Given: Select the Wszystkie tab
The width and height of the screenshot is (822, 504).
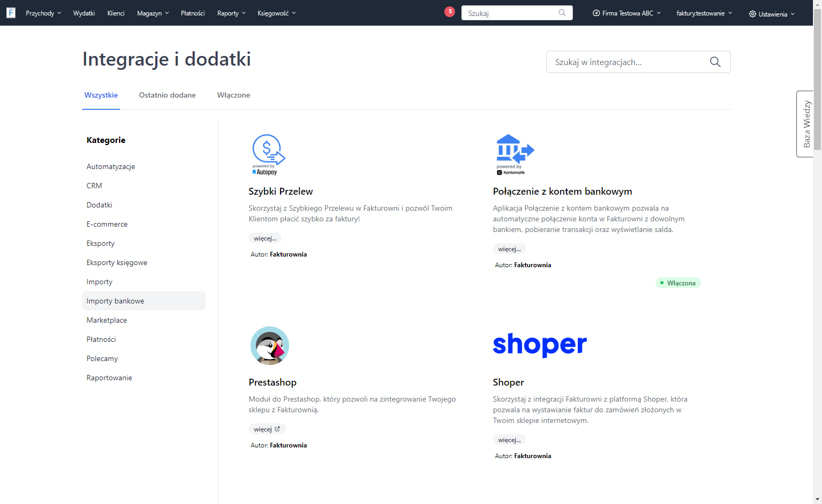Looking at the screenshot, I should 101,95.
